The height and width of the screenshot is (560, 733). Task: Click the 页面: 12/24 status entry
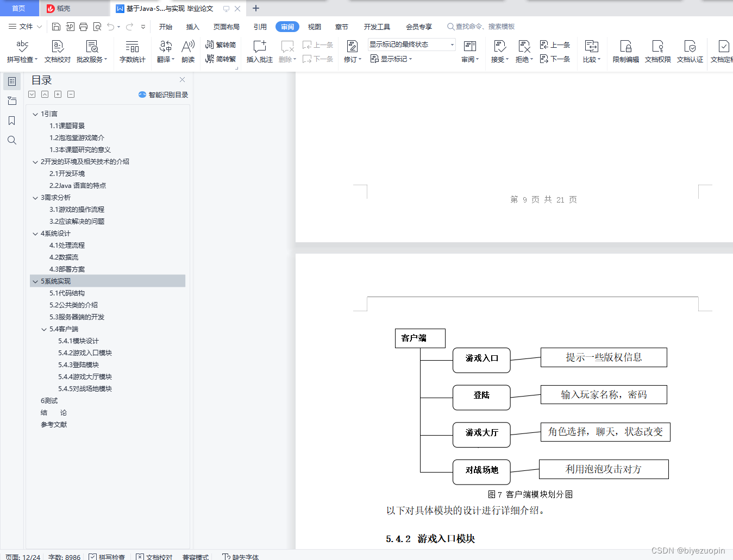pyautogui.click(x=23, y=557)
